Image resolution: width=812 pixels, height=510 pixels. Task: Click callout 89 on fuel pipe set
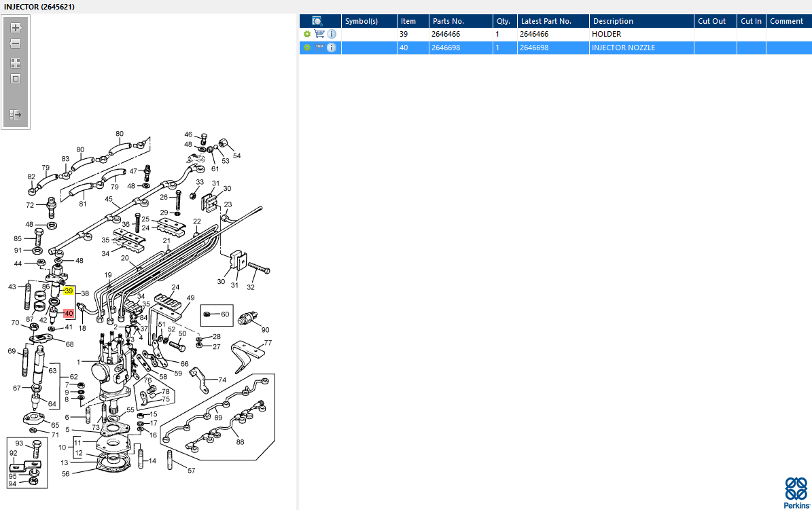coord(218,418)
